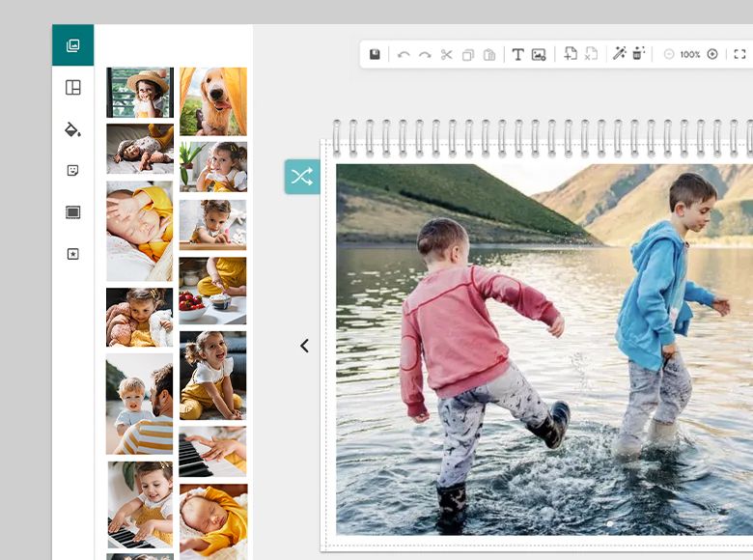Open the stickers panel
Viewport: 753px width, 560px height.
tap(72, 170)
